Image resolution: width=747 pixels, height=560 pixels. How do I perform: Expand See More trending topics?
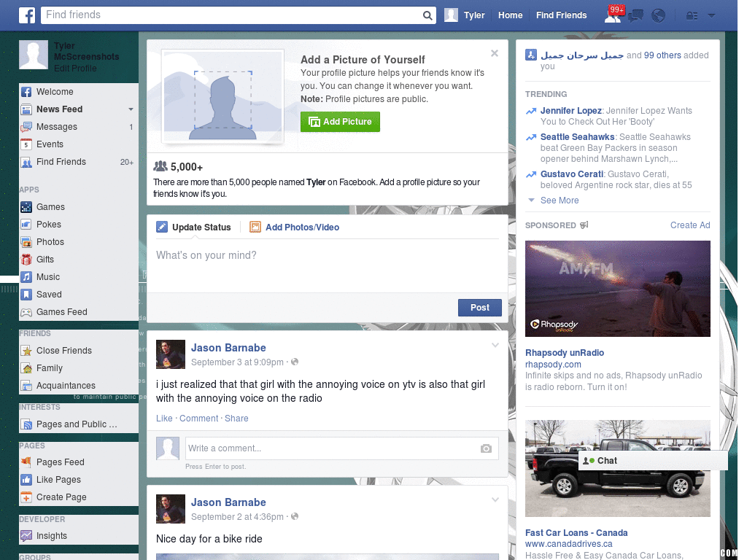pyautogui.click(x=560, y=201)
